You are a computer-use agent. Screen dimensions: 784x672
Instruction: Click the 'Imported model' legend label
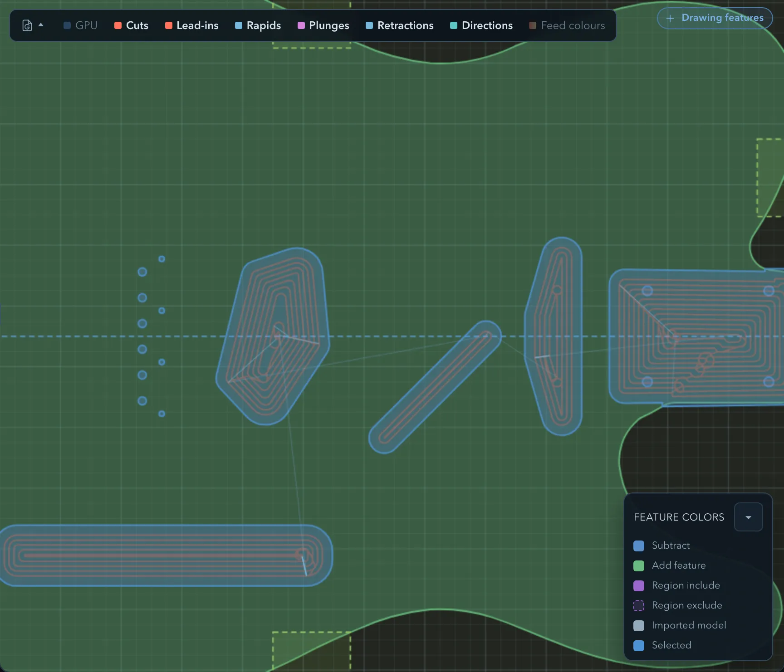click(x=689, y=625)
